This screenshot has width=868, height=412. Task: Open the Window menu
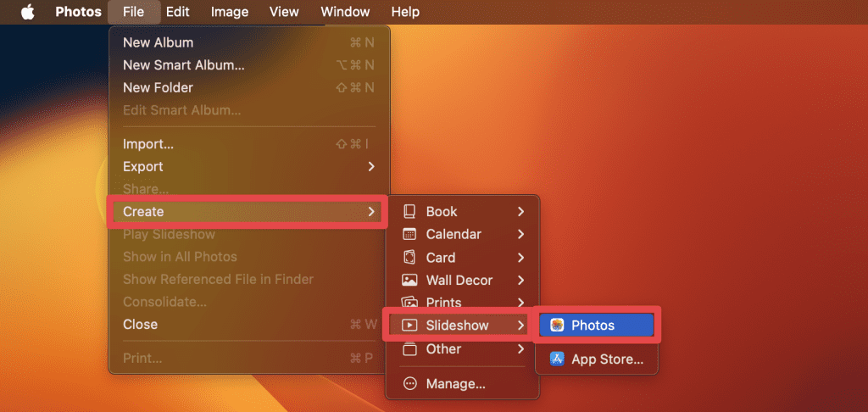click(345, 12)
